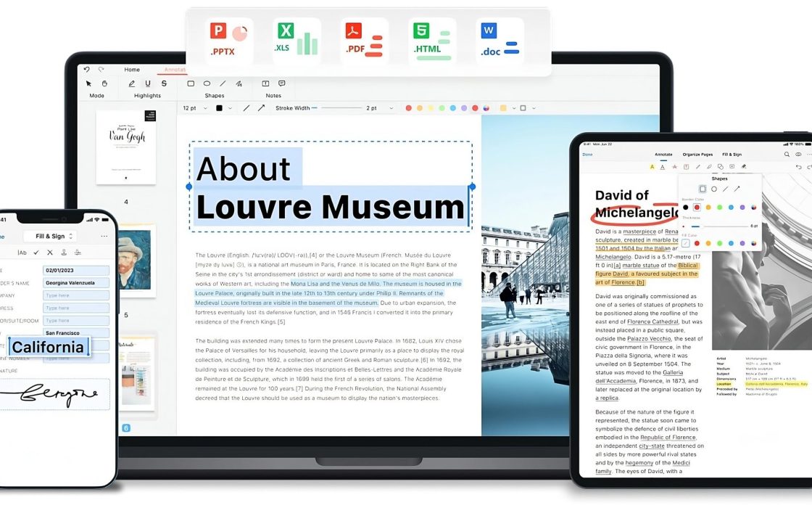Viewport: 812px width, 508px height.
Task: Pick the strikethrough highlight tool on laptop
Action: click(x=164, y=83)
